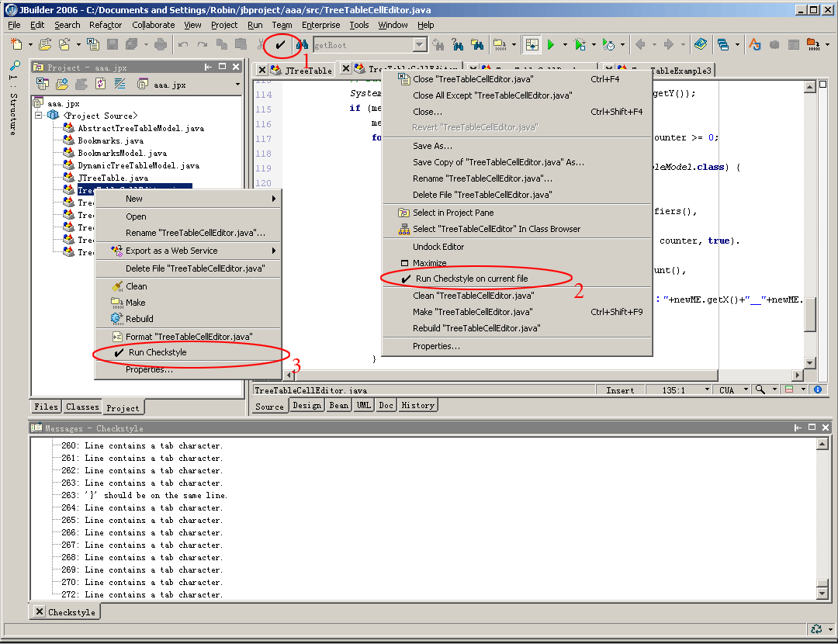Click the Switch Window stacked icon
This screenshot has height=644, width=838.
tap(722, 45)
